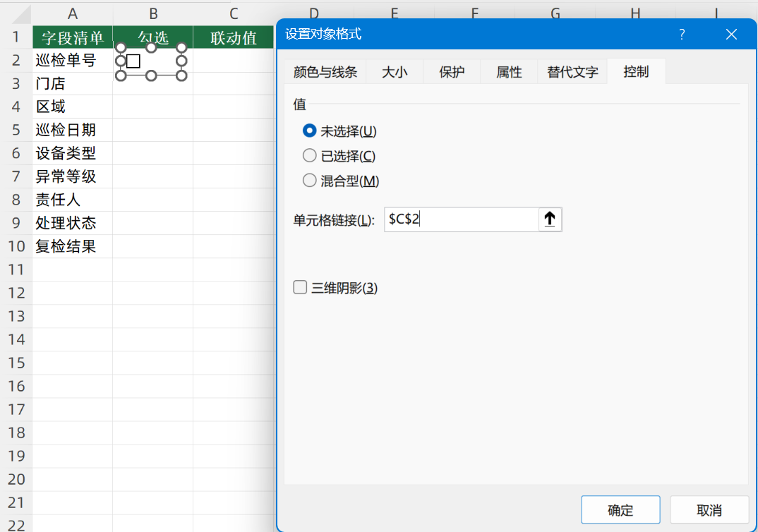Click the 字段清单 header cell
The height and width of the screenshot is (532, 758).
click(73, 37)
